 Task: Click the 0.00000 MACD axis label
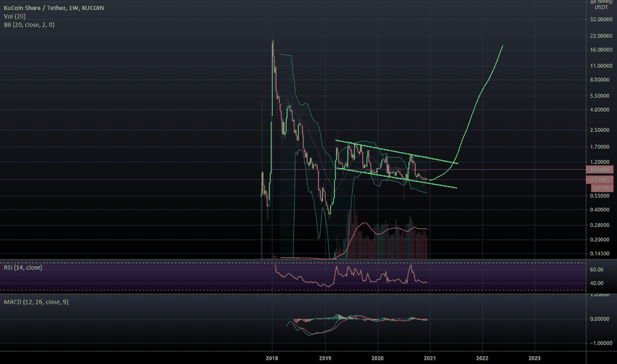(601, 319)
